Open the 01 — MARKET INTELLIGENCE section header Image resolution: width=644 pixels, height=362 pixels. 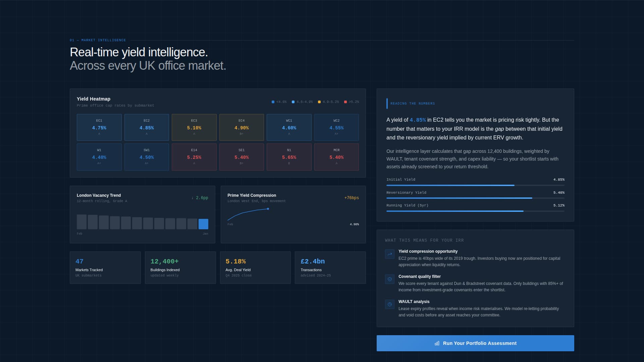point(98,40)
